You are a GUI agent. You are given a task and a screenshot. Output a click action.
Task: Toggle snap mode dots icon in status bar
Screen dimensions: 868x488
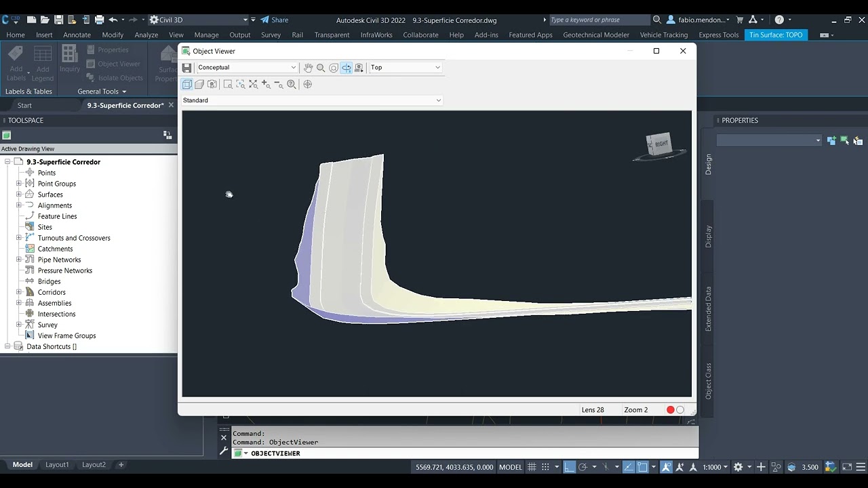click(x=546, y=467)
